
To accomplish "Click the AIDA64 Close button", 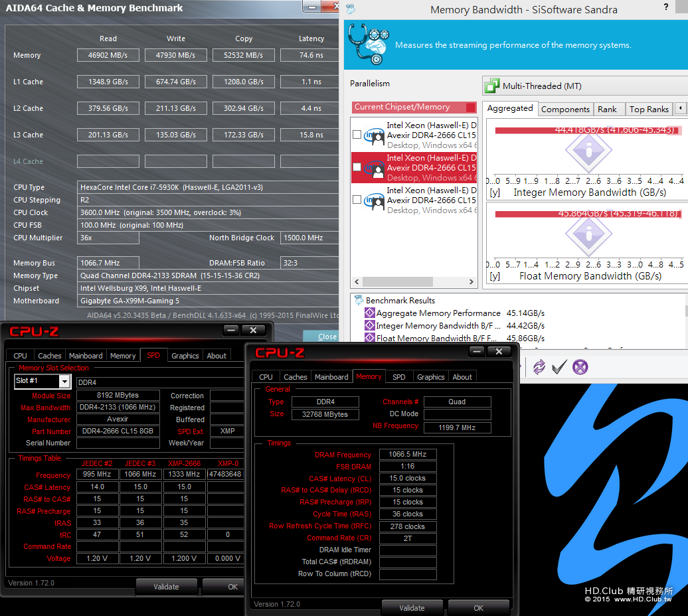I will point(321,337).
